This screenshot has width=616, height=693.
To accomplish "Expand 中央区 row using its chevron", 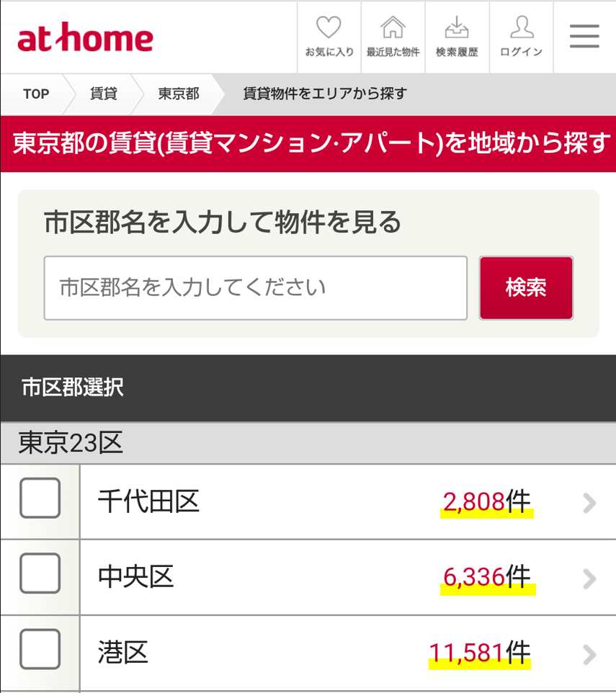I will [x=589, y=579].
